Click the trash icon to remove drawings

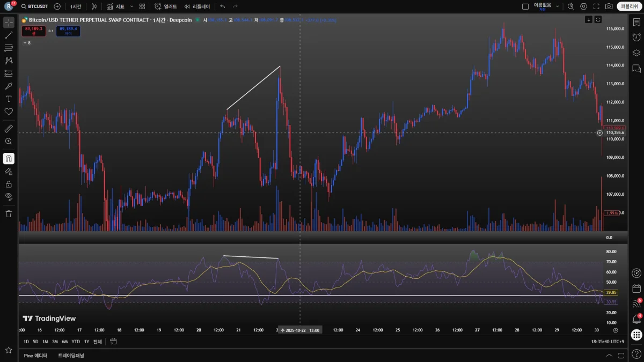[9, 213]
